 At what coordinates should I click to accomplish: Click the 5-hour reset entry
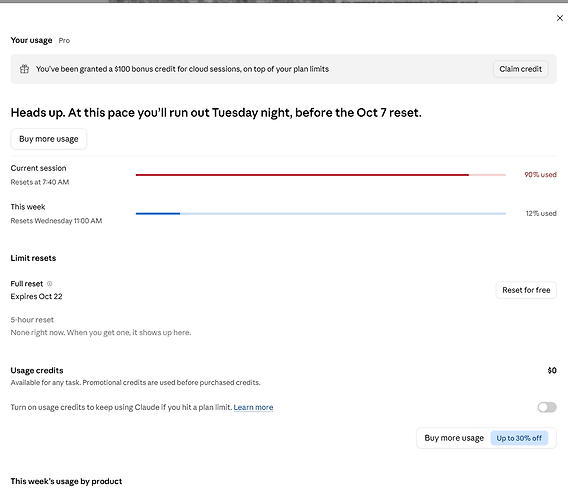coord(101,326)
